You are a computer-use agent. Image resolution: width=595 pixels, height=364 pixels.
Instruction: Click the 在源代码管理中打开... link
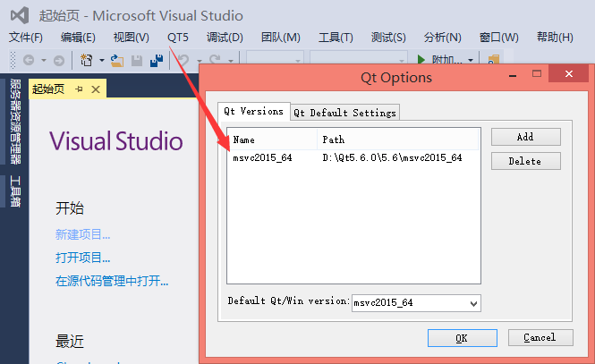coord(112,281)
